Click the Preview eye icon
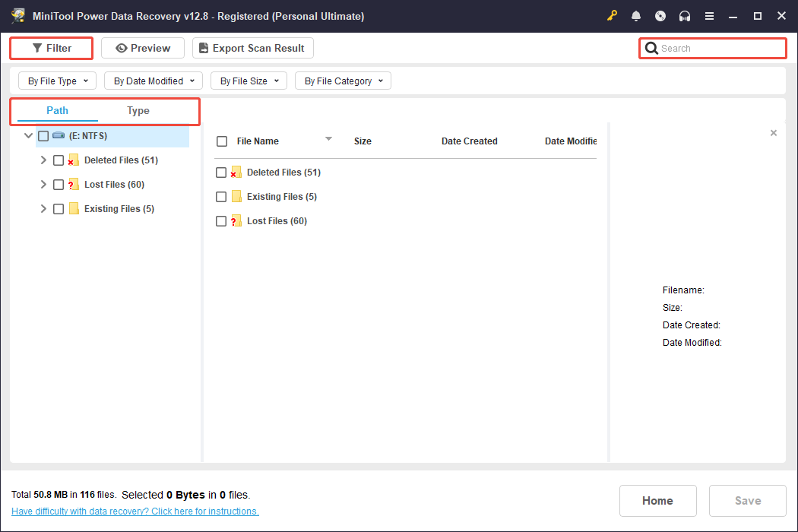Viewport: 798px width, 532px height. [123, 47]
